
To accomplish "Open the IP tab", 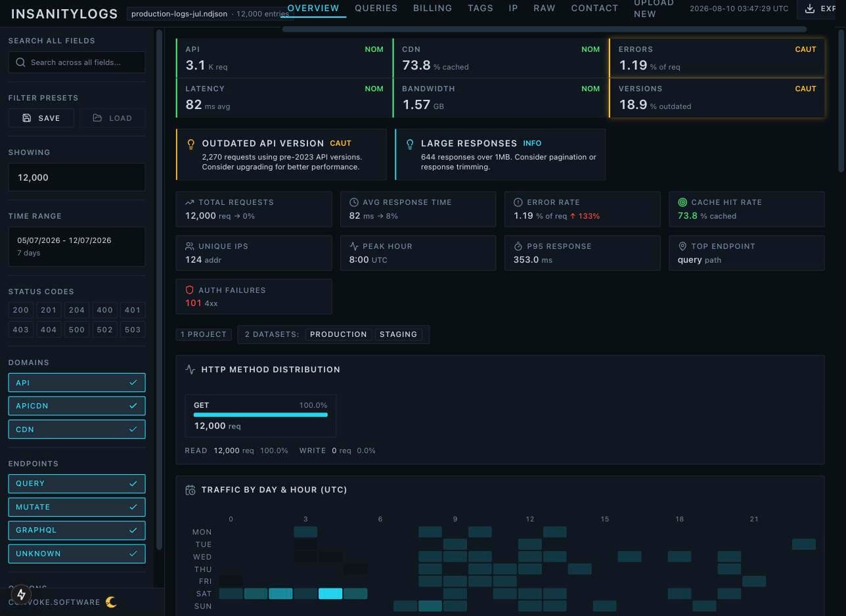I will point(514,9).
